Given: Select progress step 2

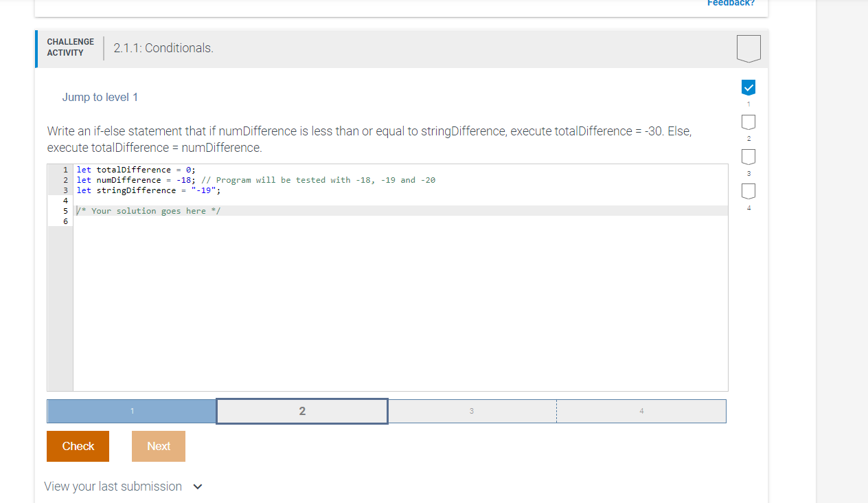Looking at the screenshot, I should point(301,410).
